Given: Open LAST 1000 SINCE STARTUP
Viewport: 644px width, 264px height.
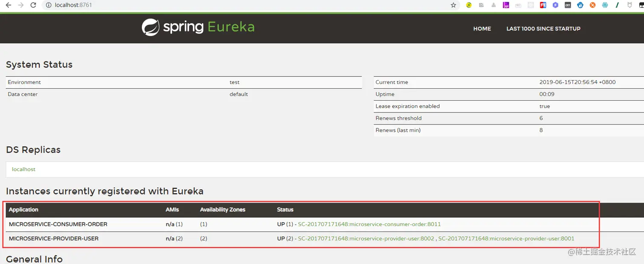Looking at the screenshot, I should 543,29.
